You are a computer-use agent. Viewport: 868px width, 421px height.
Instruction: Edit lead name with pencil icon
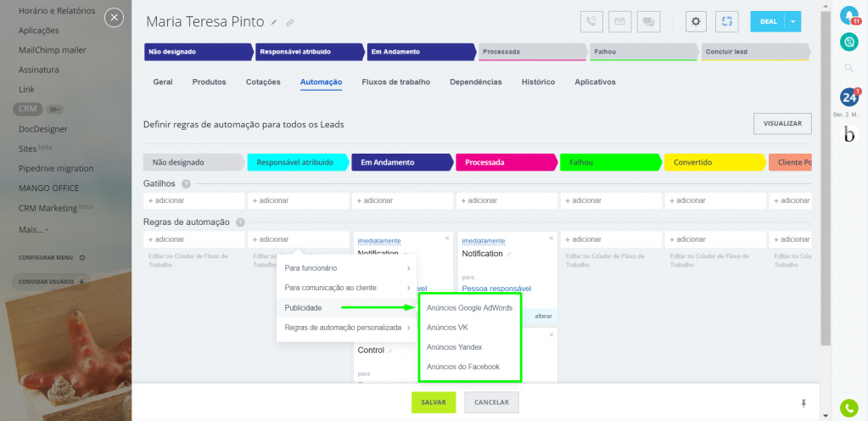273,23
